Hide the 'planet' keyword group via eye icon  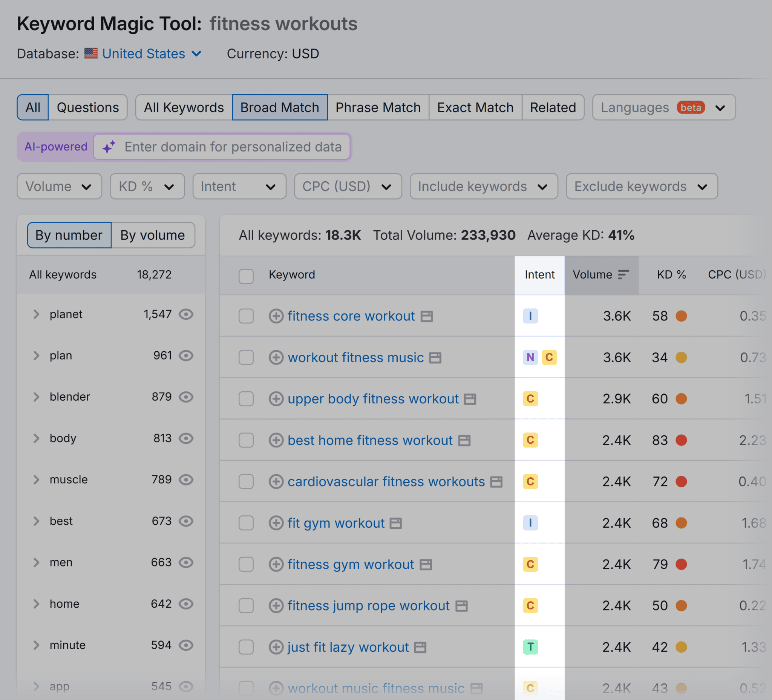[x=186, y=314]
